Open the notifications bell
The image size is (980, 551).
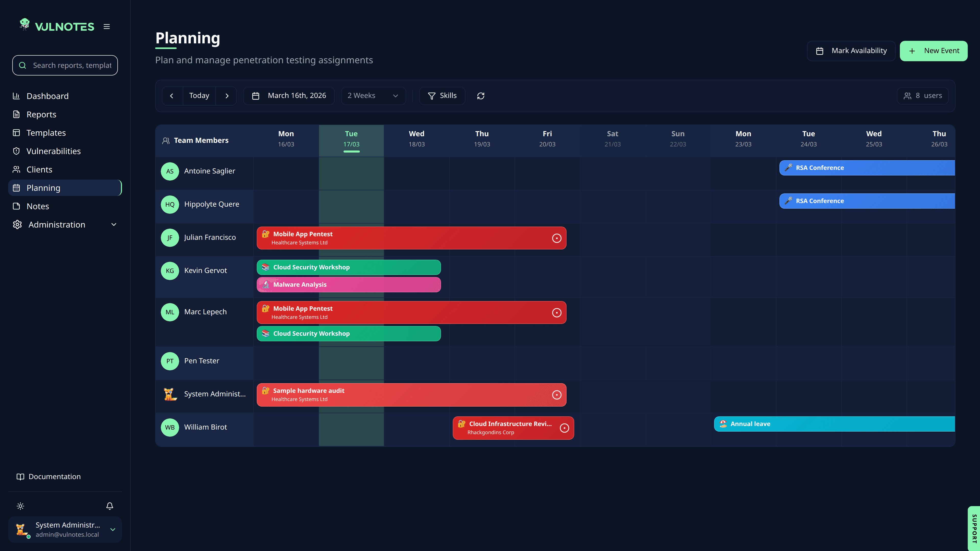(109, 506)
